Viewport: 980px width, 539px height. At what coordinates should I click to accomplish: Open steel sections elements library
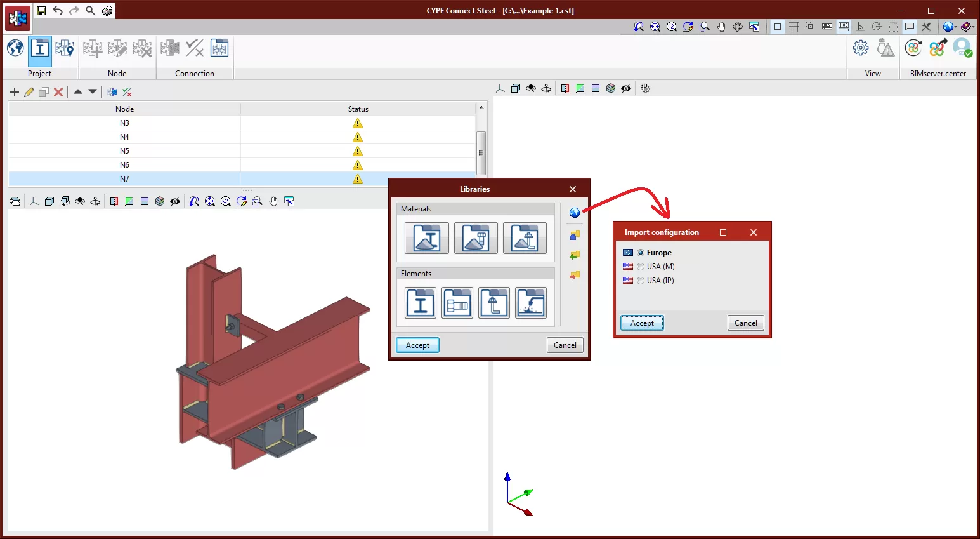click(421, 303)
